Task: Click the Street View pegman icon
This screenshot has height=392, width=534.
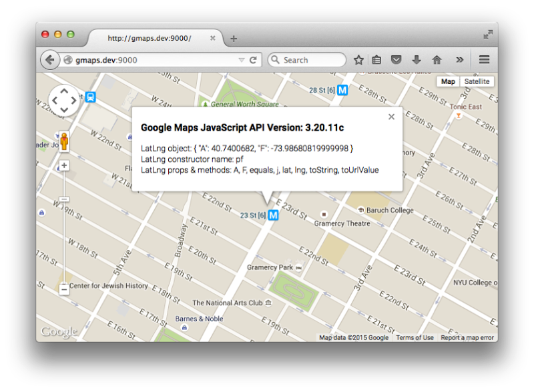Action: (x=64, y=141)
